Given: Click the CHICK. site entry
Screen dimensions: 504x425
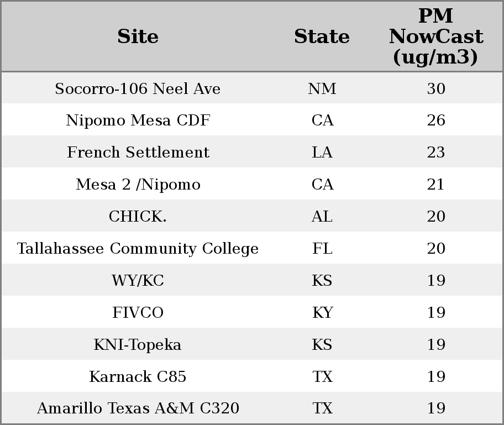Looking at the screenshot, I should point(138,217).
